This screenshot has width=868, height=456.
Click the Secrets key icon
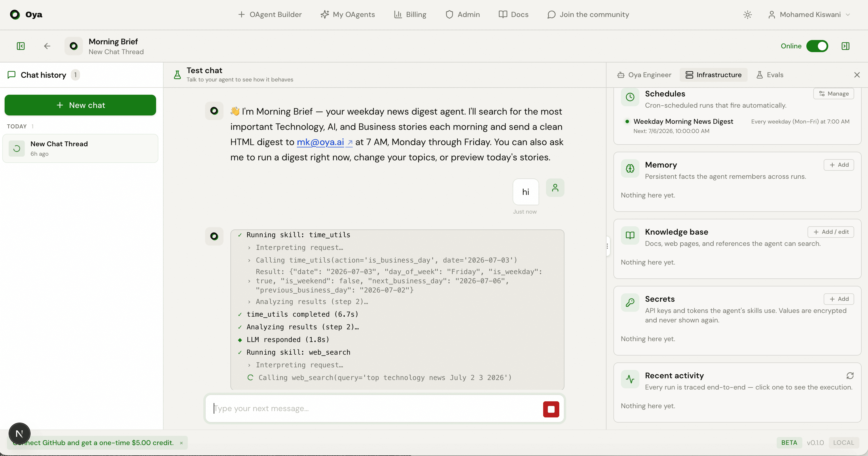click(x=630, y=303)
